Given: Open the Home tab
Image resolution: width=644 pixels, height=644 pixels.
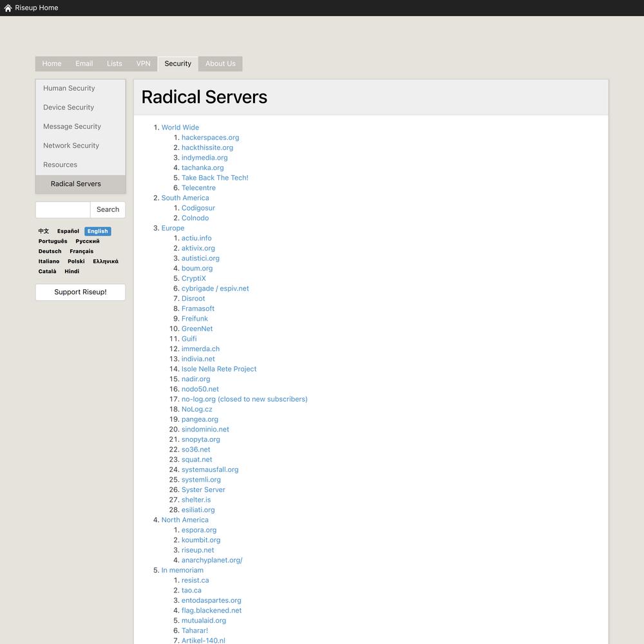Looking at the screenshot, I should point(52,64).
